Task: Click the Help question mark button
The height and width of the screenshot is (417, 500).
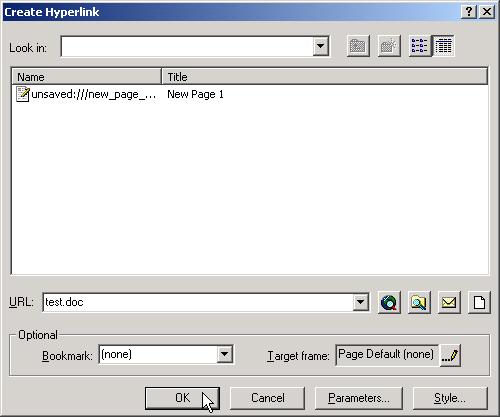Action: click(469, 12)
